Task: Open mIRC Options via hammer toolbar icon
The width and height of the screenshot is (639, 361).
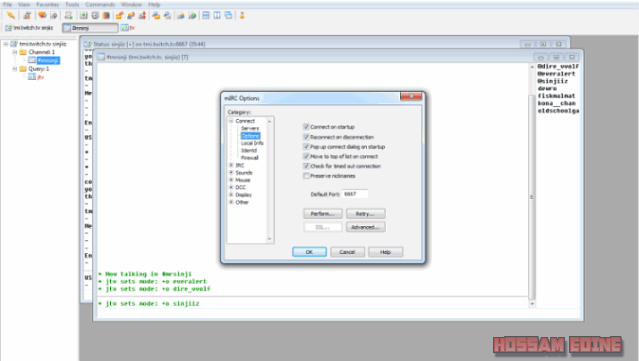Action: 27,15
